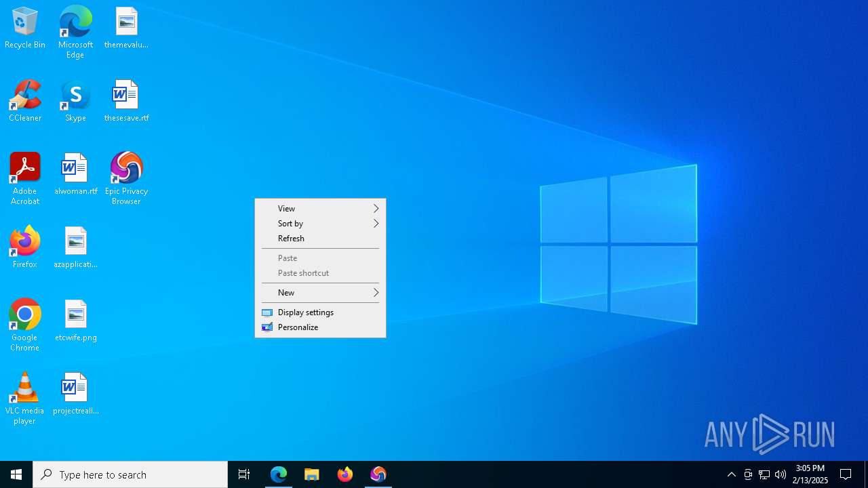Screen dimensions: 868x488
Task: Select the azapplicati... image file icon
Action: click(75, 247)
